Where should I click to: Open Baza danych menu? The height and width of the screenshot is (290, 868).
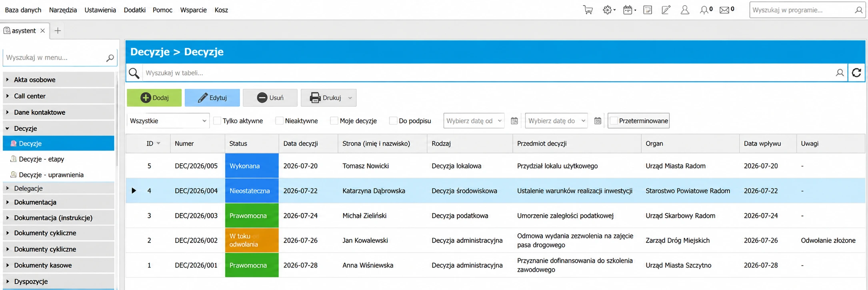click(x=23, y=10)
